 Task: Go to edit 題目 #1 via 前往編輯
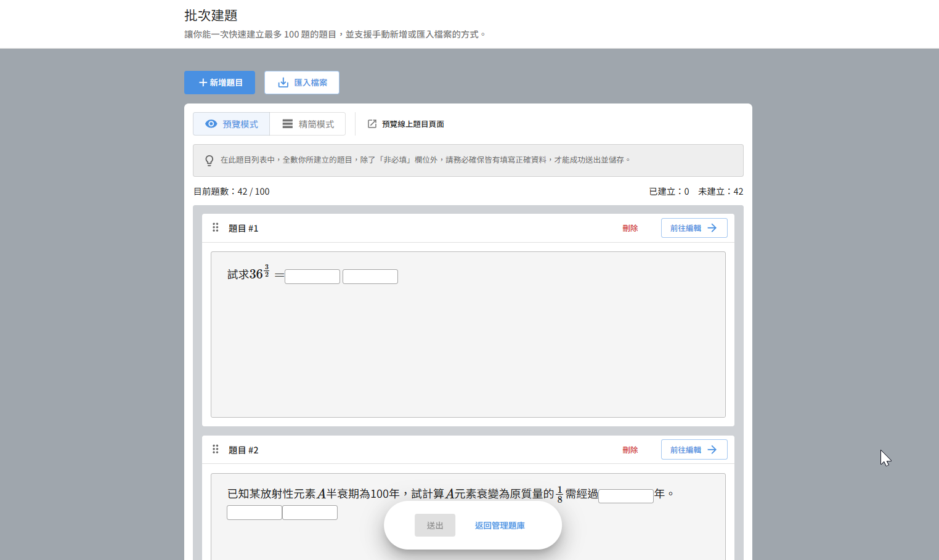pyautogui.click(x=694, y=228)
